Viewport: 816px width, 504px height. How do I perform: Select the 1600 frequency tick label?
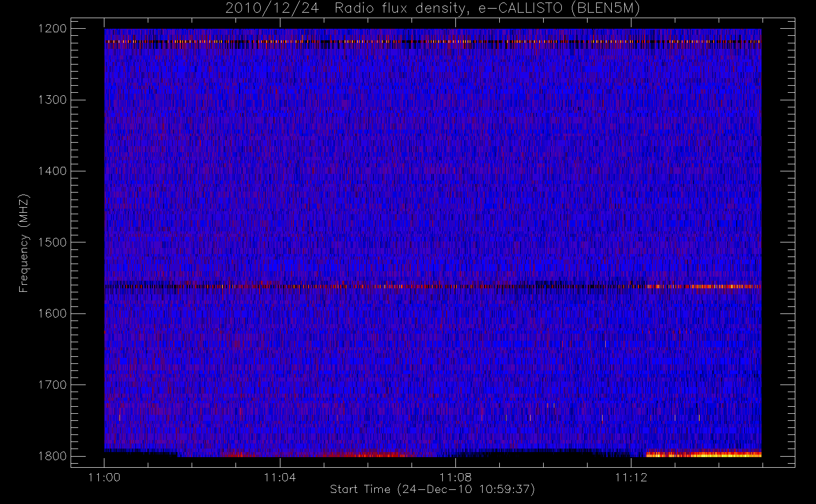[52, 313]
